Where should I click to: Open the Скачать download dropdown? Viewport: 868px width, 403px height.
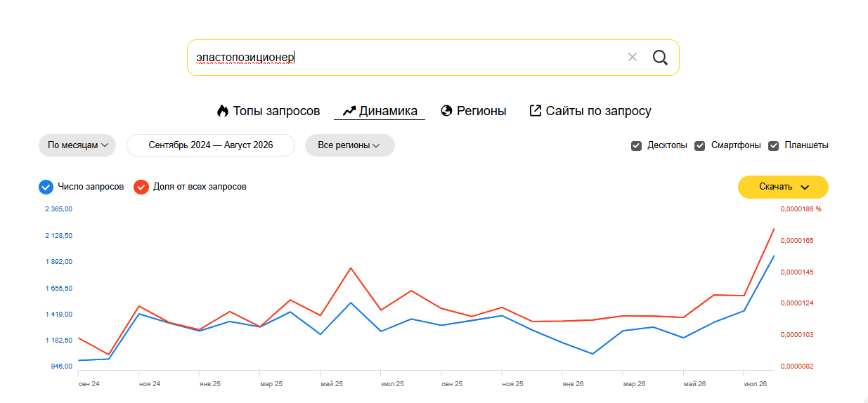[783, 187]
